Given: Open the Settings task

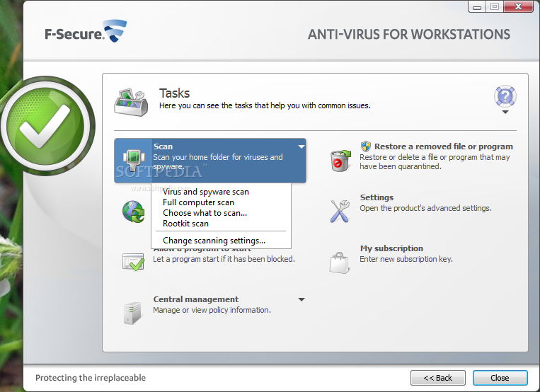Looking at the screenshot, I should [x=377, y=197].
